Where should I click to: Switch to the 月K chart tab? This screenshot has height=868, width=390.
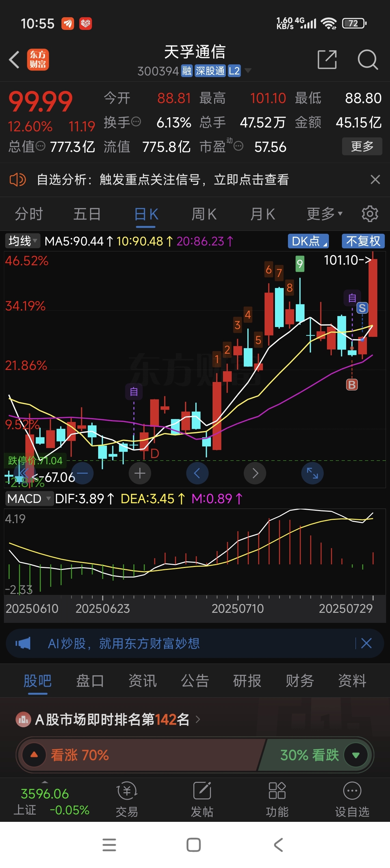(263, 214)
